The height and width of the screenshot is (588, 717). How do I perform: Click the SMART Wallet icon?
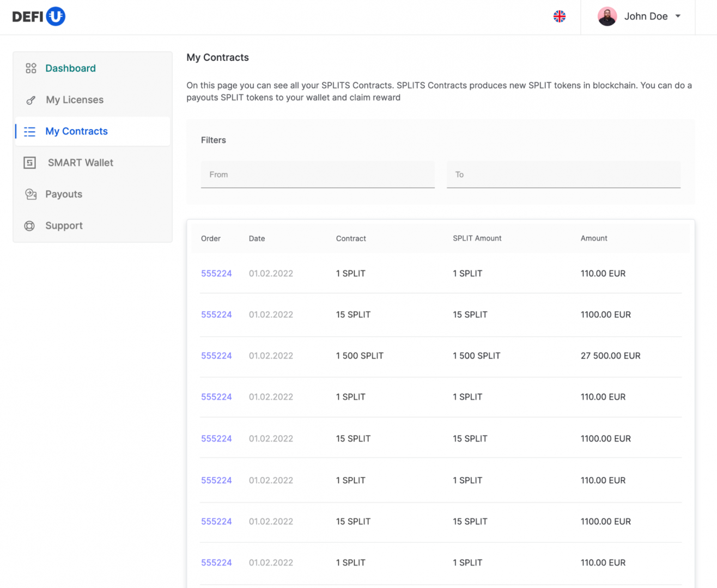[30, 163]
